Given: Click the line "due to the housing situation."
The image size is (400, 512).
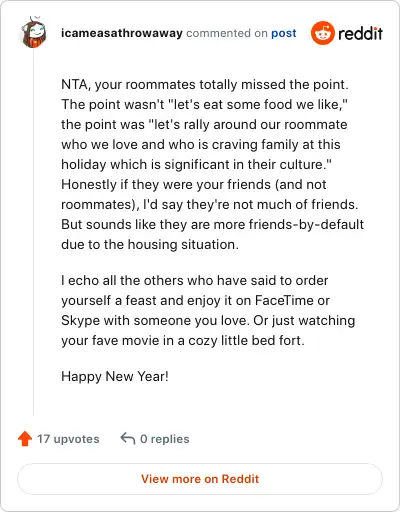Looking at the screenshot, I should coord(150,244).
